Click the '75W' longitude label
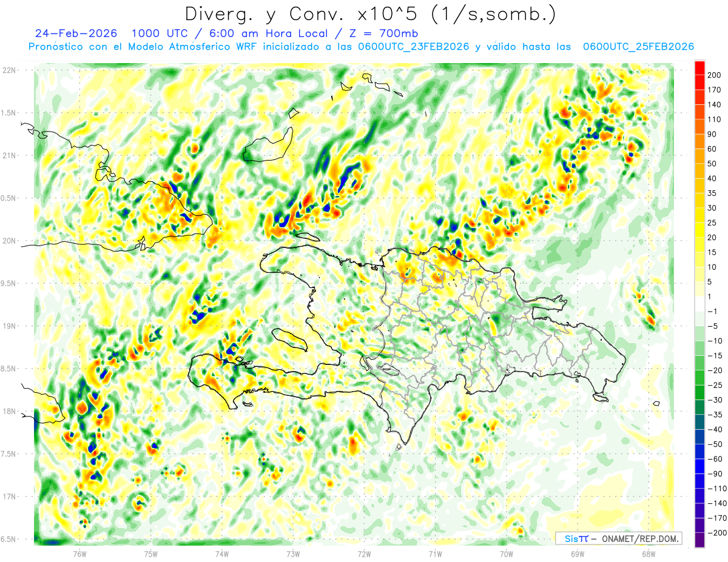 pos(151,554)
